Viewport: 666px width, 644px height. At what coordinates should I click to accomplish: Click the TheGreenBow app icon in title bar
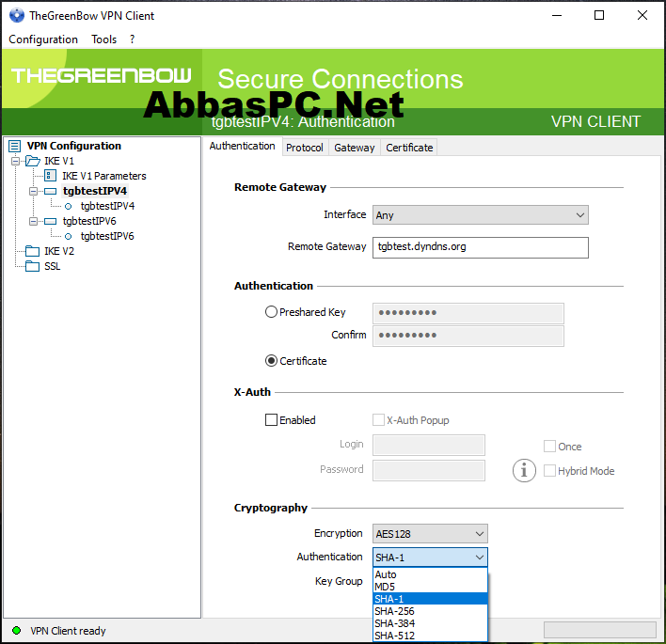[17, 15]
